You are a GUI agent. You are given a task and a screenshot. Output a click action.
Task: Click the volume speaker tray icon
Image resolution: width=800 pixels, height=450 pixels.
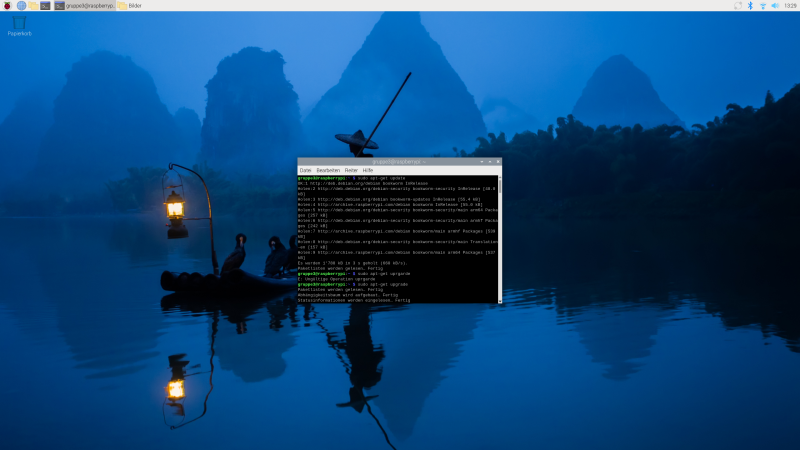click(775, 6)
